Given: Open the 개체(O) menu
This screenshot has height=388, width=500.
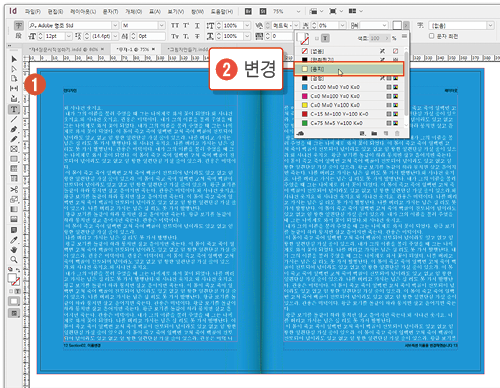Looking at the screenshot, I should click(x=133, y=12).
